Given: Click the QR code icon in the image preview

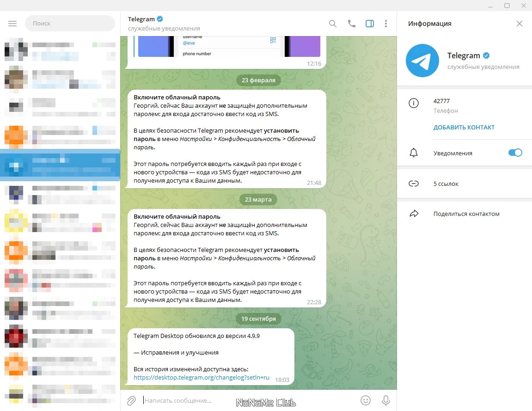Looking at the screenshot, I should 273,40.
